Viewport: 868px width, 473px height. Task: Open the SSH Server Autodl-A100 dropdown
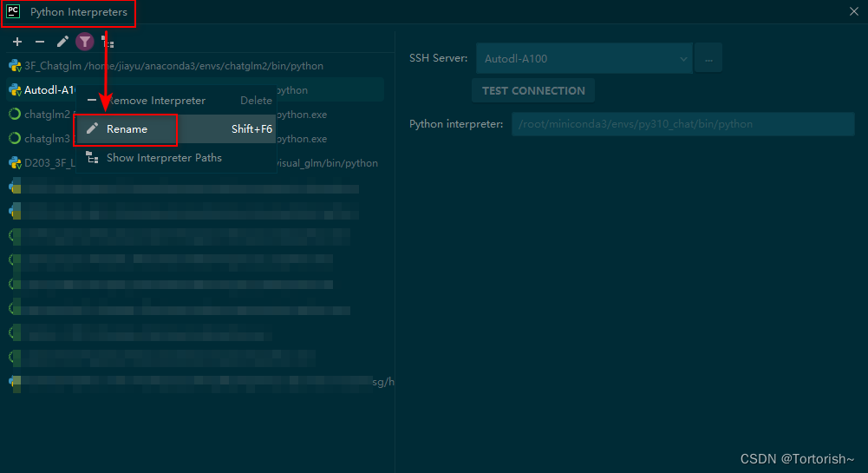(x=584, y=58)
